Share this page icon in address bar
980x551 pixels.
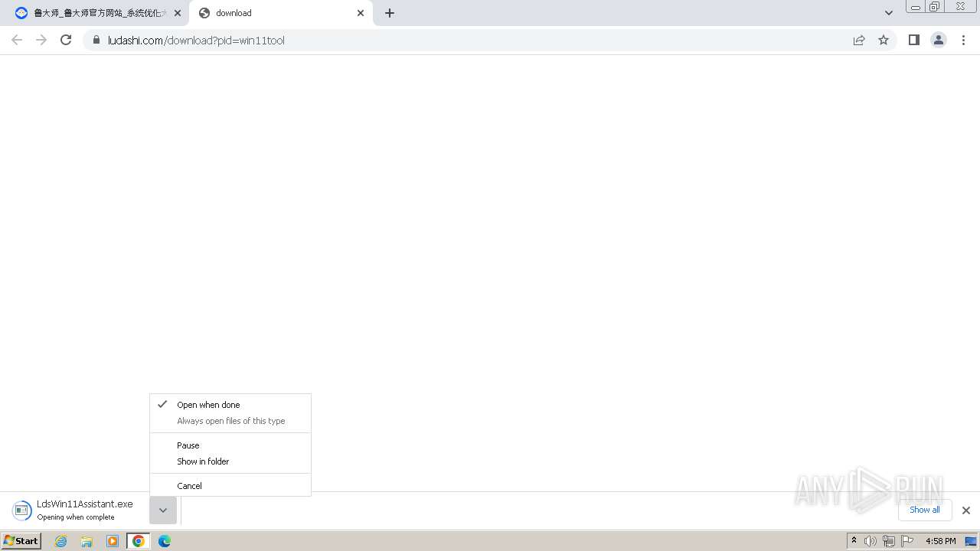pyautogui.click(x=859, y=40)
